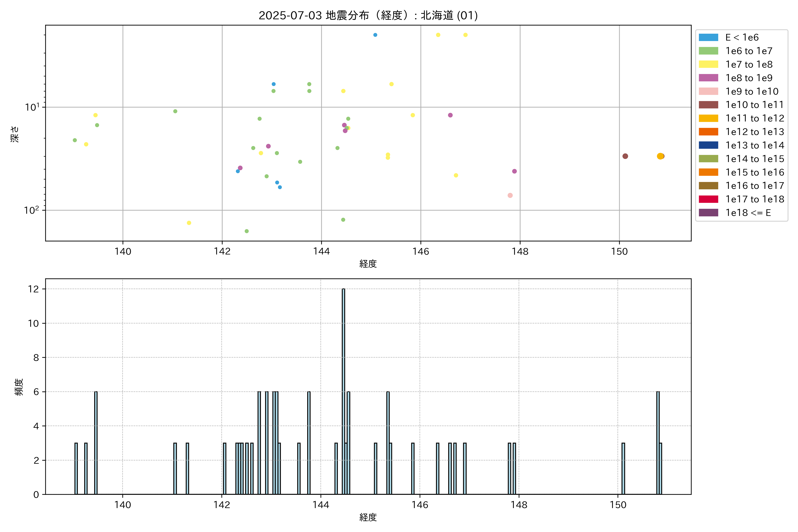
Task: Click the blue scatter point at top near 145
Action: point(375,35)
